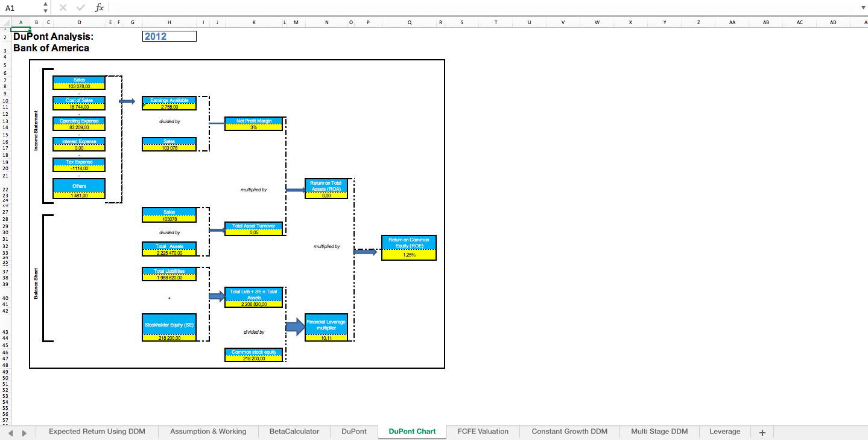Open the Name Box dropdown arrows
Viewport: 868px width, 440px height.
(46, 8)
